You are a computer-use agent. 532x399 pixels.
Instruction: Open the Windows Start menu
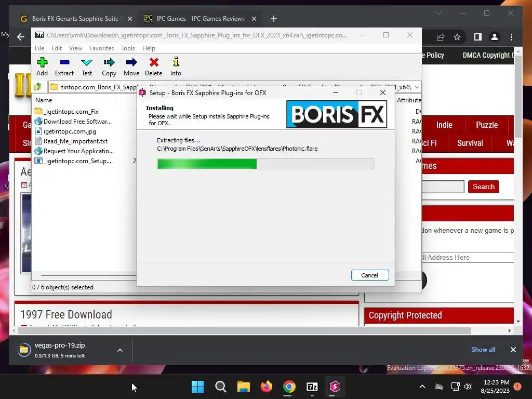click(197, 387)
